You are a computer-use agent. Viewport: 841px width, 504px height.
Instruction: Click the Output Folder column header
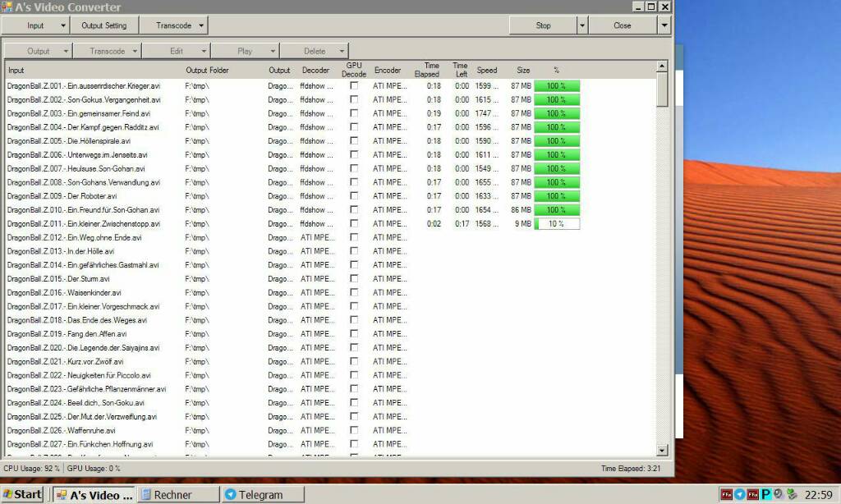pos(207,71)
